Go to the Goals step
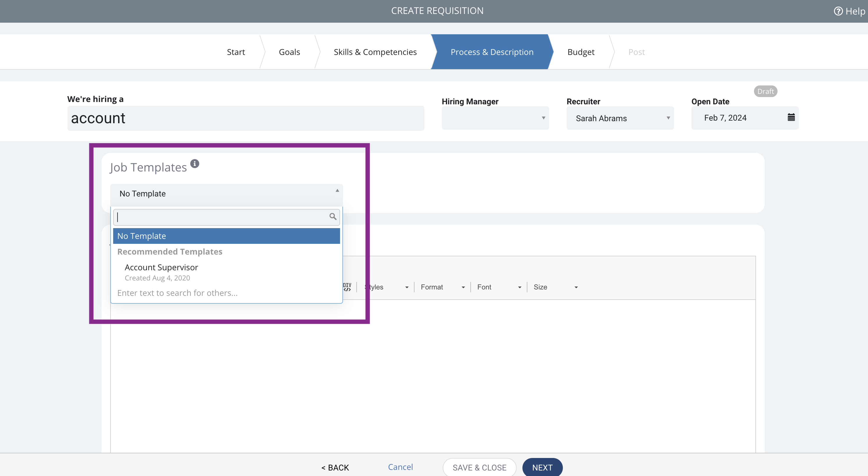868x476 pixels. point(289,52)
